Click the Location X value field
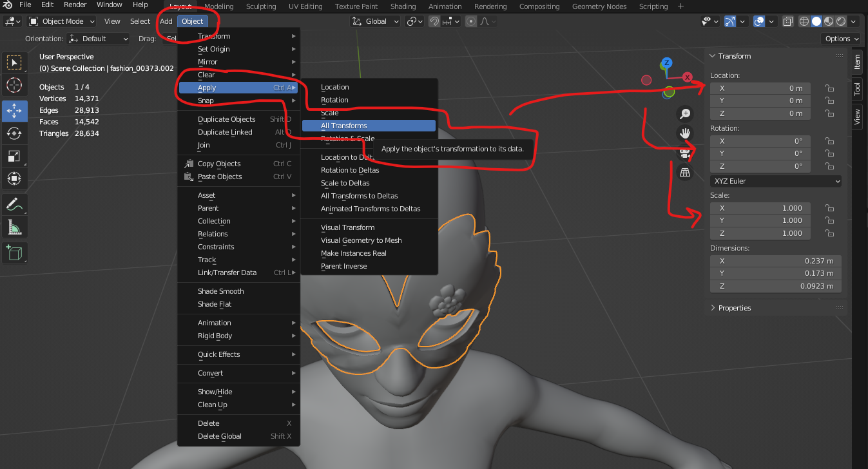Screen dimensions: 868x469 pos(760,88)
